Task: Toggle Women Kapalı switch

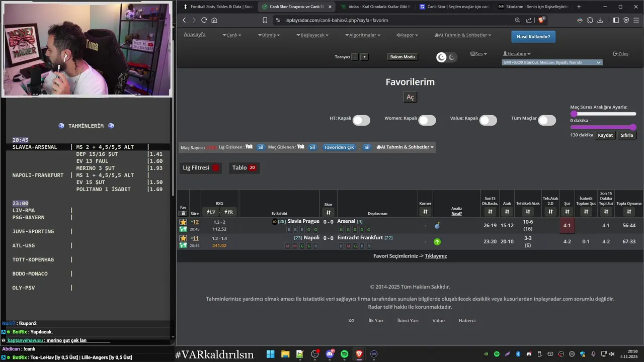Action: (427, 120)
